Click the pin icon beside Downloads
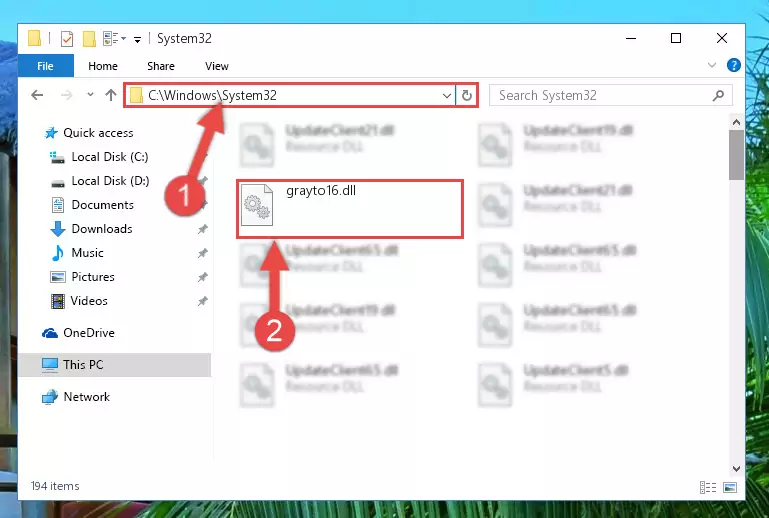The height and width of the screenshot is (518, 769). click(x=202, y=229)
